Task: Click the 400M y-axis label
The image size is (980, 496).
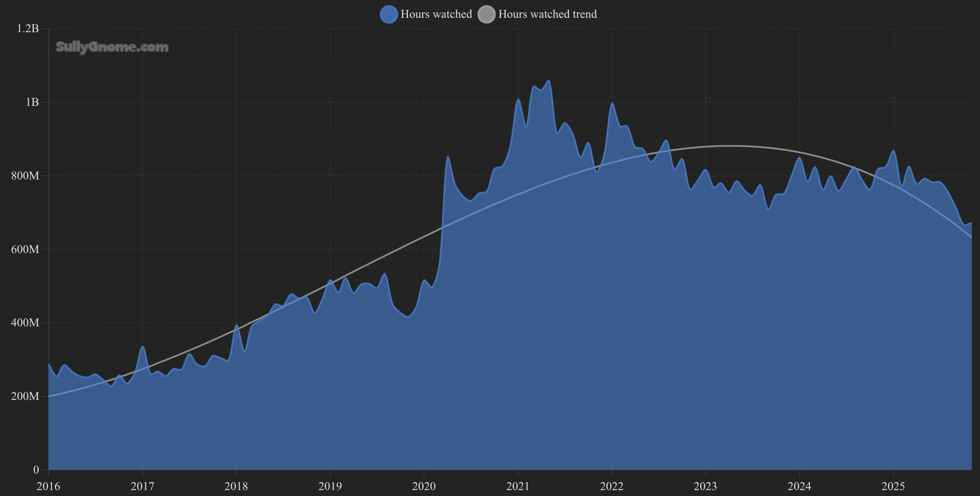Action: pos(25,323)
